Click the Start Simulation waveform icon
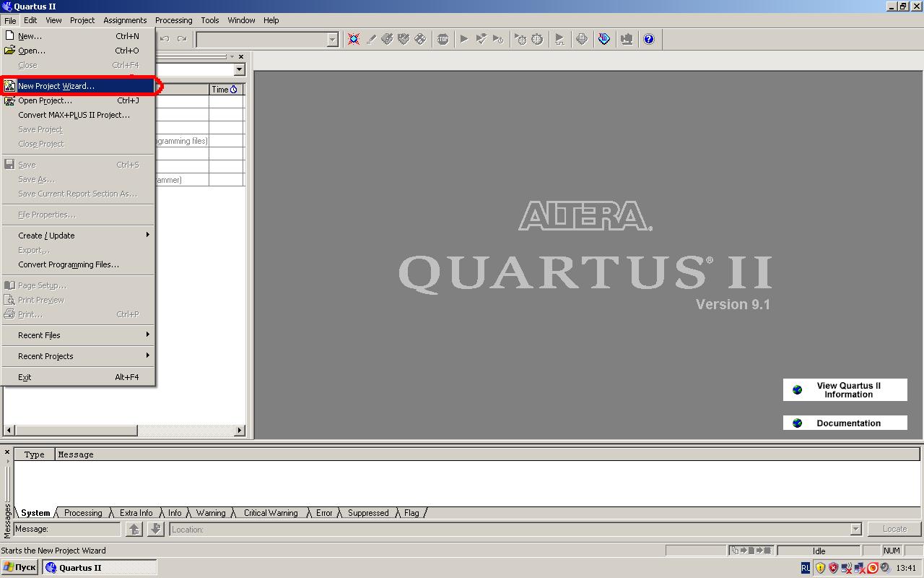 pos(559,39)
